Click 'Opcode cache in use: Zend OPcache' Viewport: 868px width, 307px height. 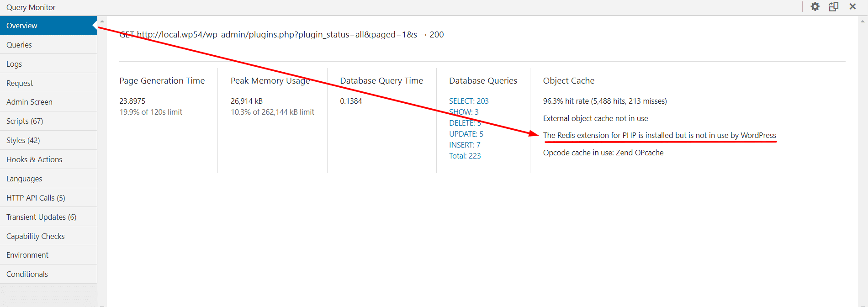tap(603, 153)
